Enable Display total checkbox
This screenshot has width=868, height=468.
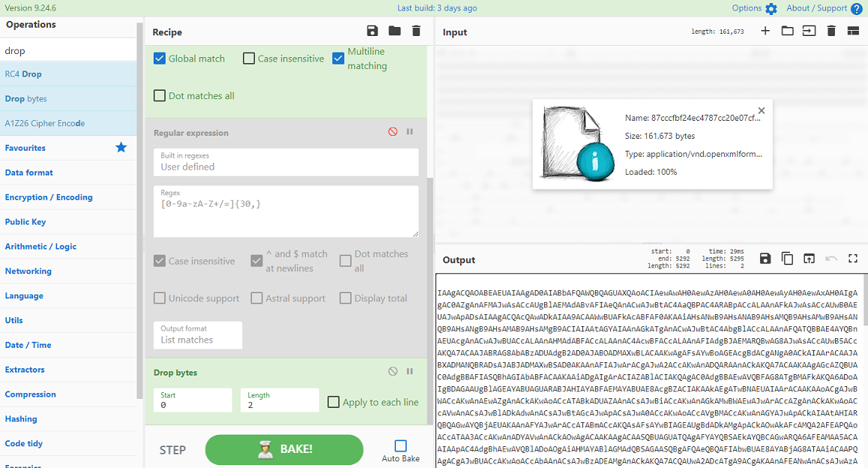click(x=346, y=298)
